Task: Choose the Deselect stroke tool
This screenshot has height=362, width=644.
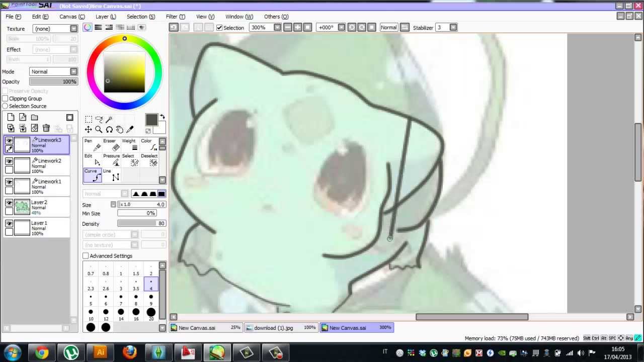Action: (149, 160)
